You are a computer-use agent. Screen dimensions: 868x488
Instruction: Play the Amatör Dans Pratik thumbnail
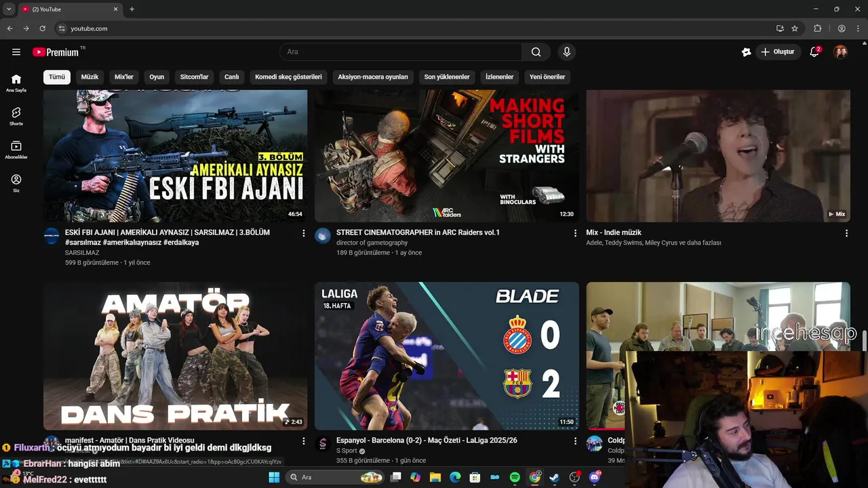coord(176,356)
